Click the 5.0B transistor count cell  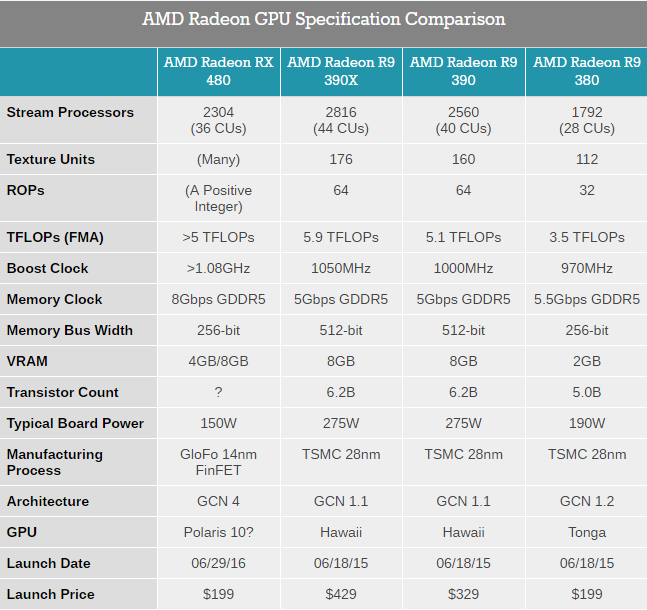click(x=587, y=392)
